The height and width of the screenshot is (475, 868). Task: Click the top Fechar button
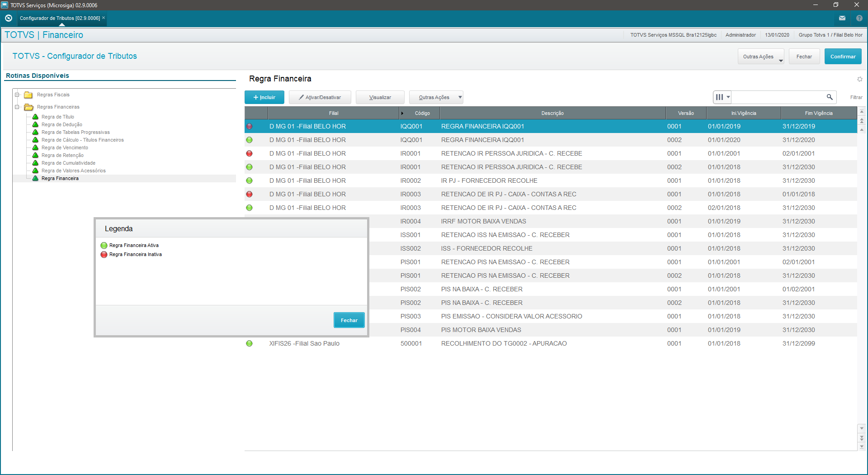(x=804, y=57)
